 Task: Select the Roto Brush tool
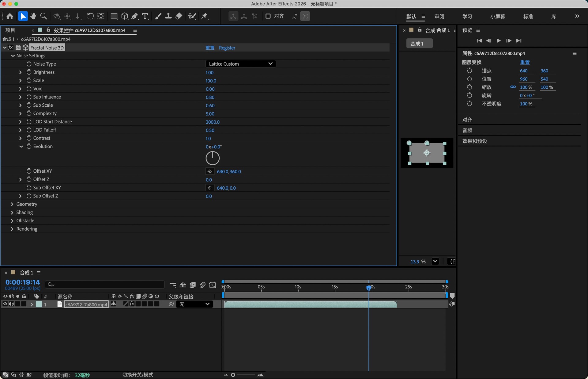pyautogui.click(x=192, y=16)
